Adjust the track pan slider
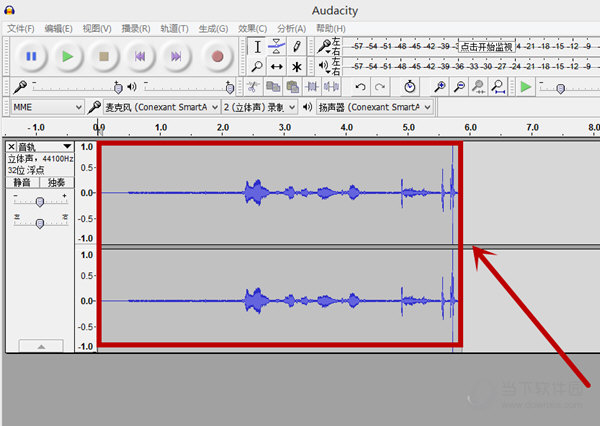Viewport: 600px width, 426px height. click(x=40, y=222)
